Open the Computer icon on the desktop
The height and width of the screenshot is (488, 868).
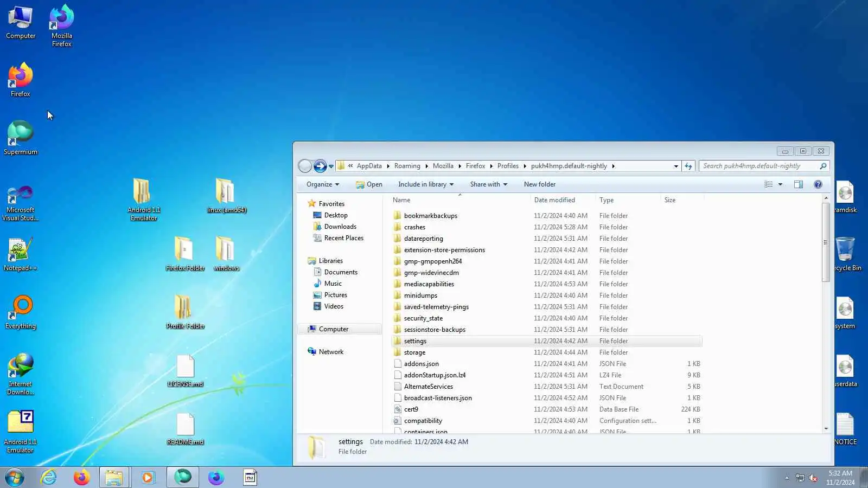pos(21,23)
